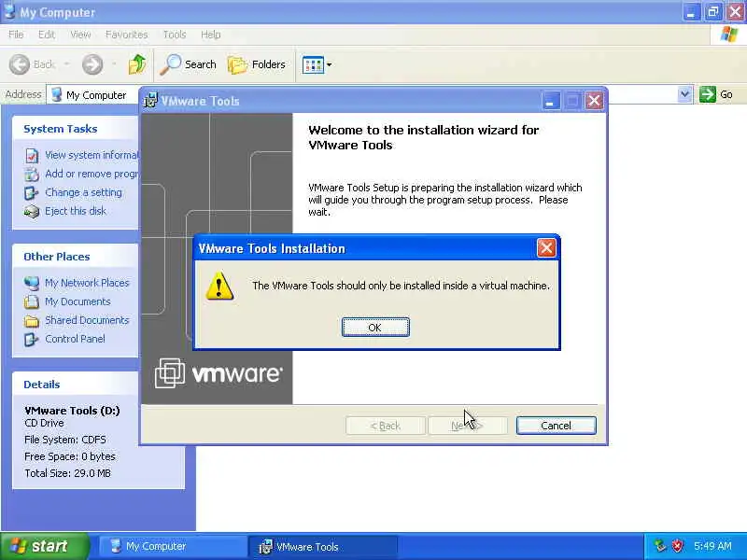Open Control Panel link

[76, 339]
